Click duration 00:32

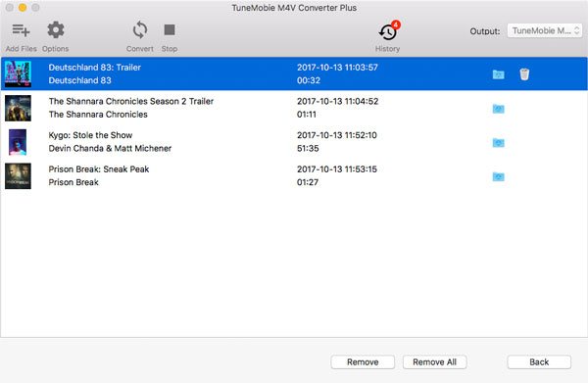309,80
